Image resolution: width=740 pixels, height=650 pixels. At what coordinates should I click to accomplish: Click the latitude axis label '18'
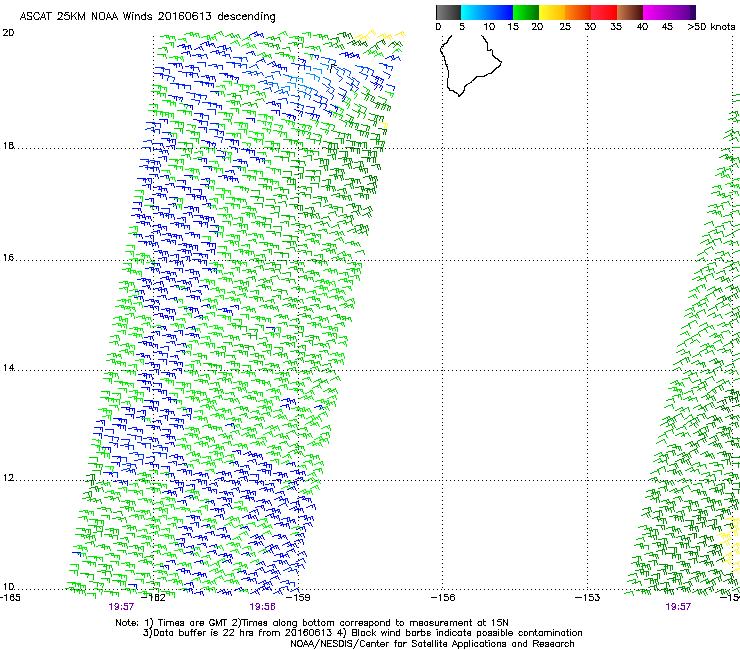click(x=8, y=145)
